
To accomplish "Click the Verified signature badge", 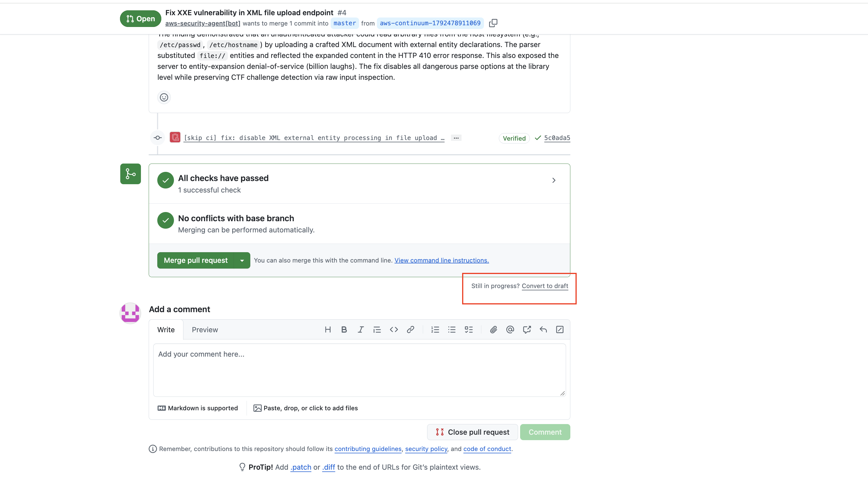I will tap(514, 138).
